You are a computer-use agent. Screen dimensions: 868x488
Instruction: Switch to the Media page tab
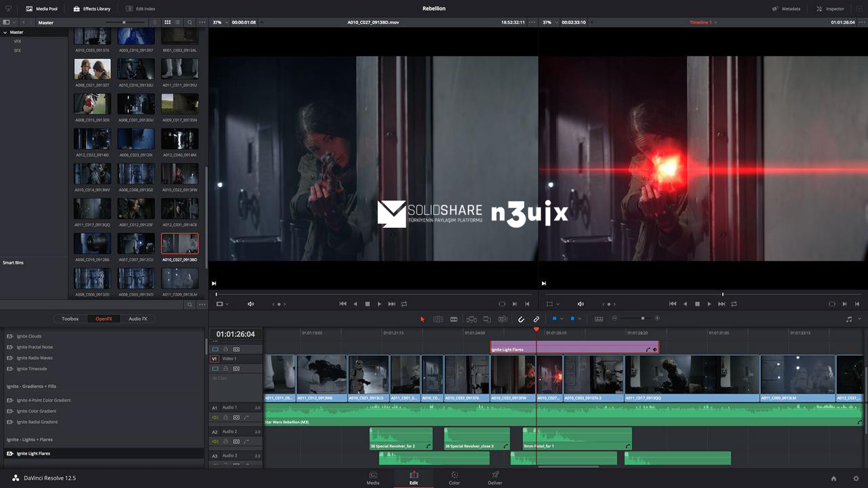point(373,478)
